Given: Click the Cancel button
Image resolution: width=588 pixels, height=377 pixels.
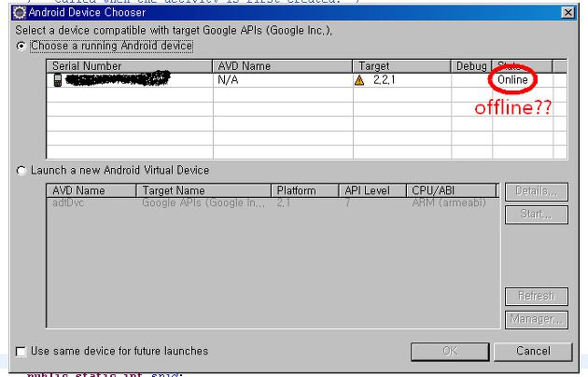Looking at the screenshot, I should [533, 351].
